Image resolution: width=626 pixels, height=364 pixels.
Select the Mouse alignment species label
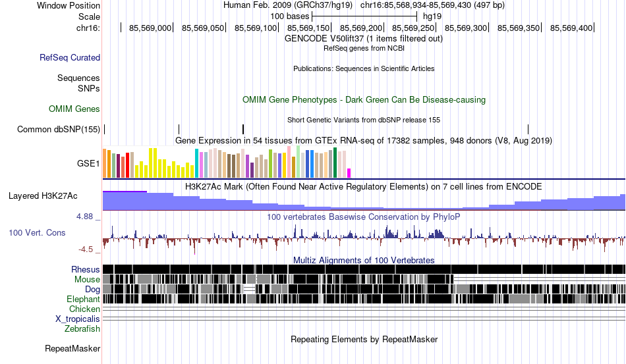(x=87, y=280)
